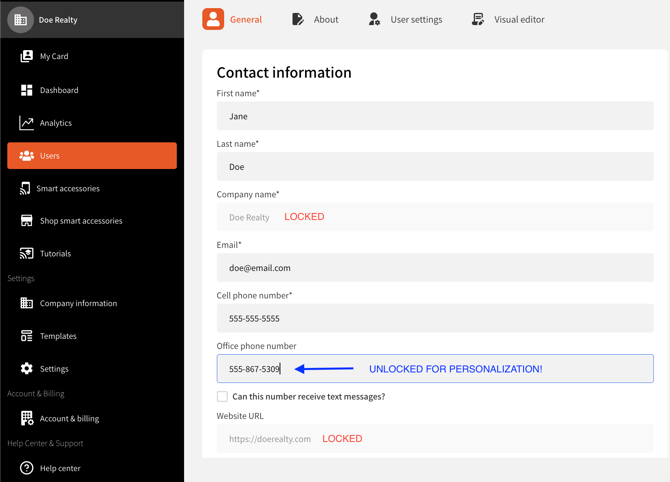Focus the First name field containing Jane
670x482 pixels.
pos(435,116)
